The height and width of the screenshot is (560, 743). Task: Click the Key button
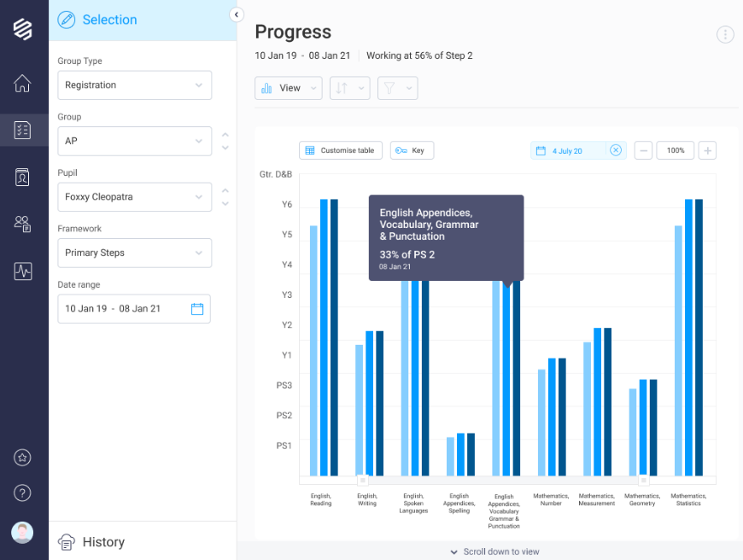coord(412,150)
